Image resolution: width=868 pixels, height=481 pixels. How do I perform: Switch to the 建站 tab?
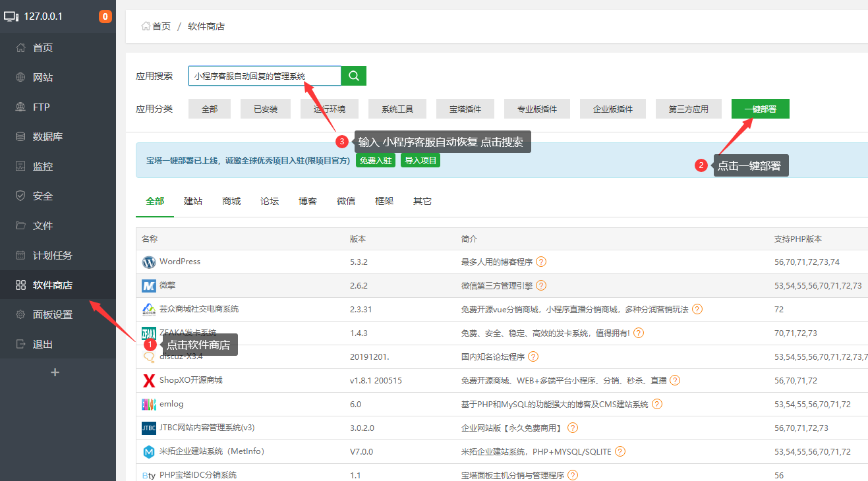pyautogui.click(x=193, y=201)
